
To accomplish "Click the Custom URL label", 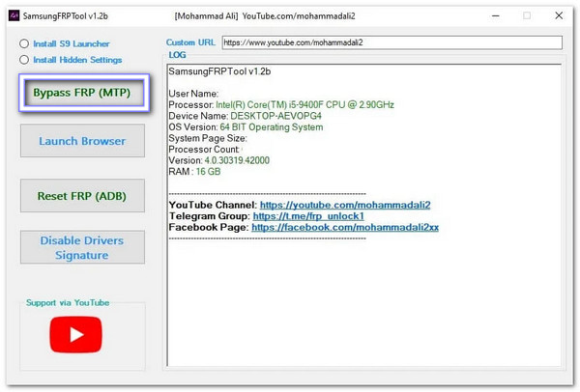I will [190, 42].
